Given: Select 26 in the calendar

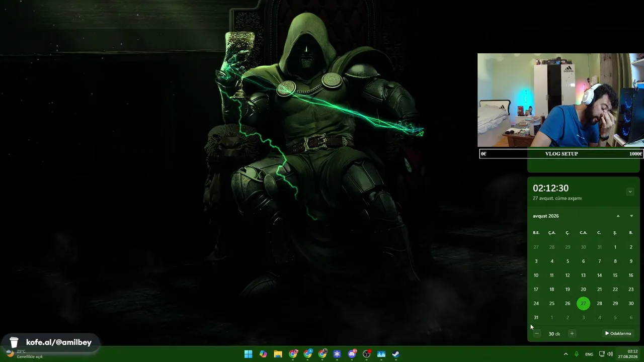Looking at the screenshot, I should (568, 303).
